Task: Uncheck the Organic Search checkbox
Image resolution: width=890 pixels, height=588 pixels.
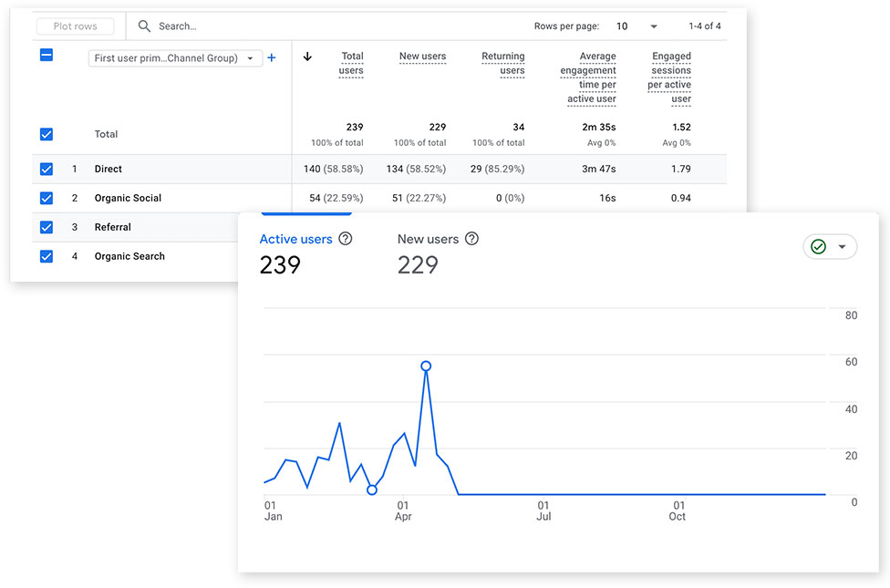Action: (x=47, y=256)
